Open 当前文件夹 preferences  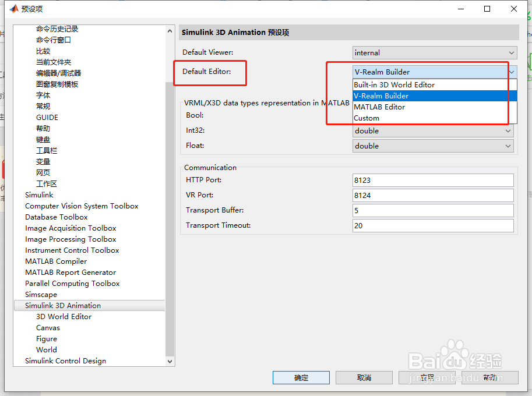[x=54, y=62]
